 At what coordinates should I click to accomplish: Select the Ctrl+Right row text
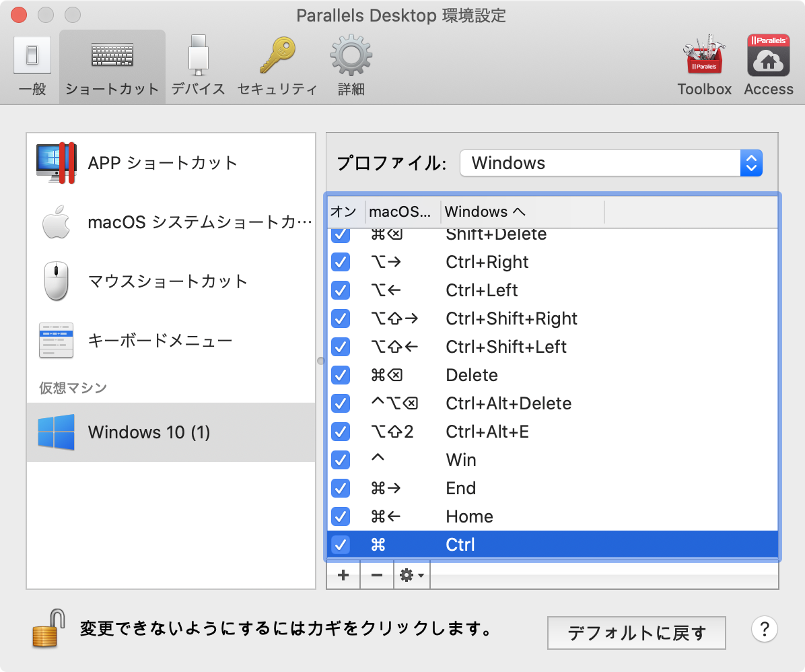point(487,262)
